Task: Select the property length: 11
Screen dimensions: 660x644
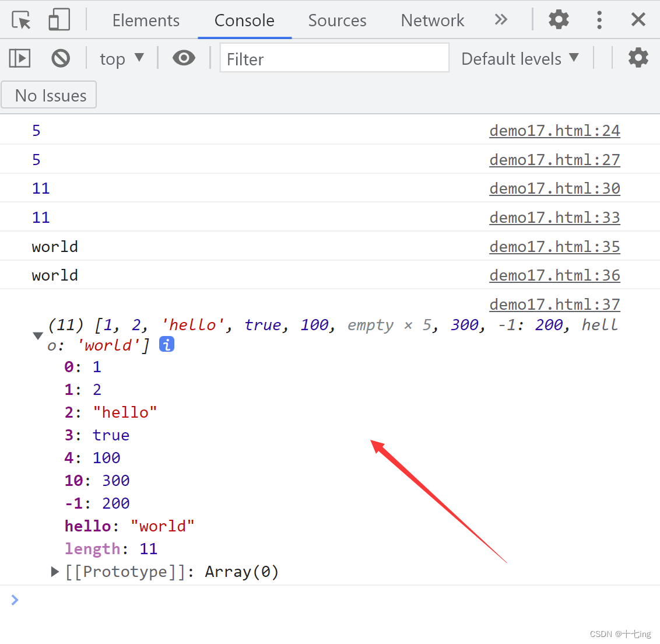Action: coord(111,549)
